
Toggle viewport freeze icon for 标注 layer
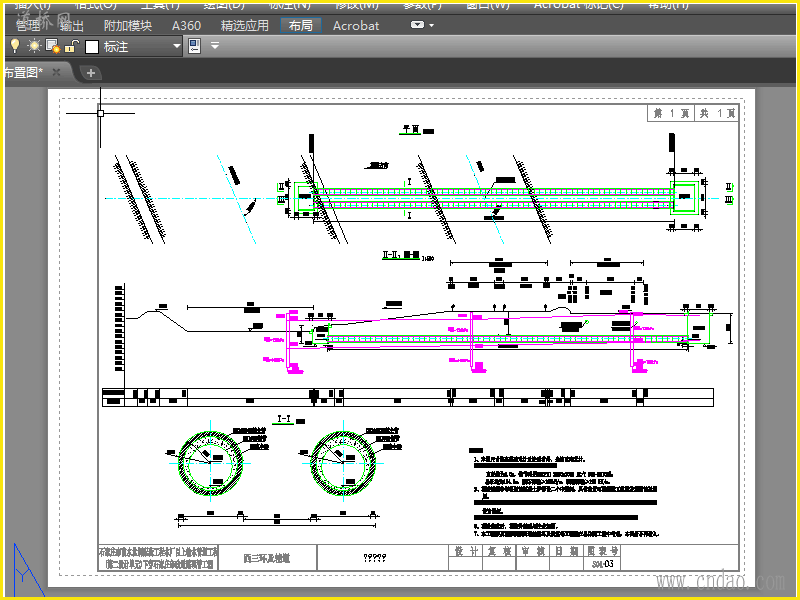53,46
